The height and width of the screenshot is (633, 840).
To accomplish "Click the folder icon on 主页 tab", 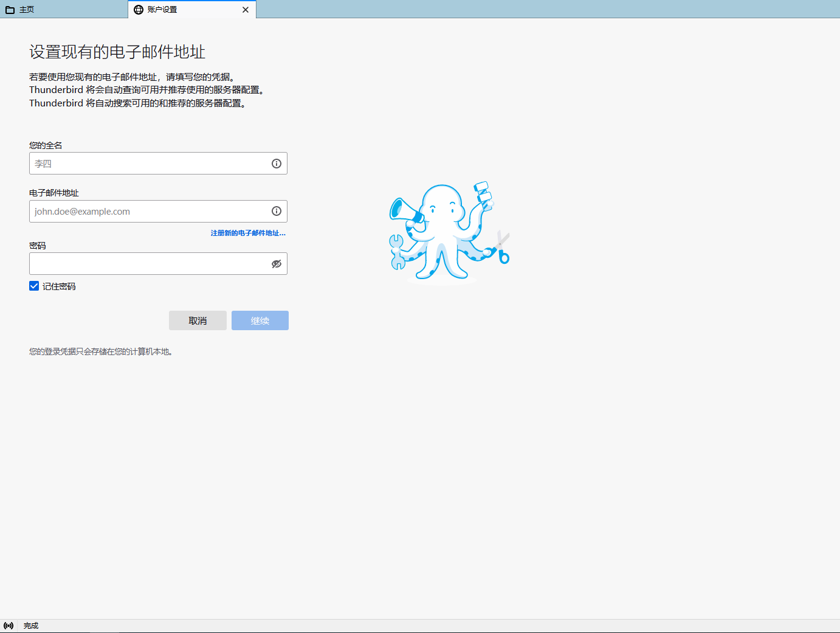I will 10,10.
